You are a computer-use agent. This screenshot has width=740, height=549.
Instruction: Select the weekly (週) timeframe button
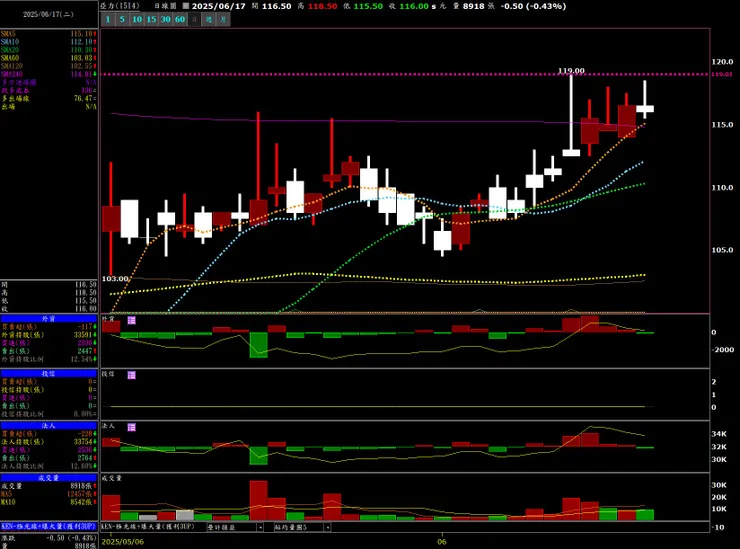pos(209,19)
